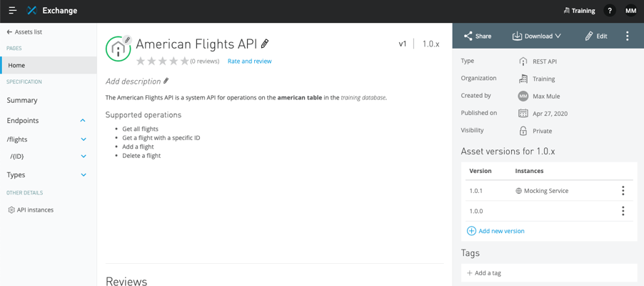
Task: Select the 1.0.x minor version
Action: coord(431,44)
